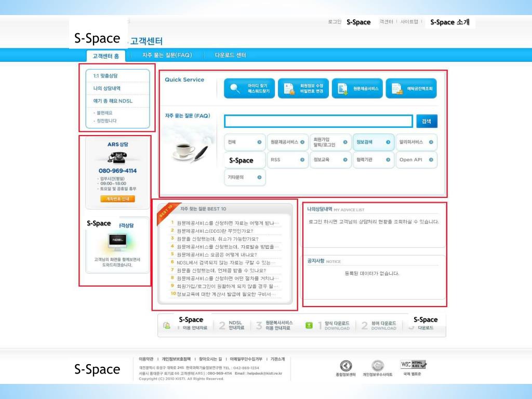
Task: Open the 원문제공서비스 요금은 어떻게 내나요? question
Action: (x=217, y=255)
